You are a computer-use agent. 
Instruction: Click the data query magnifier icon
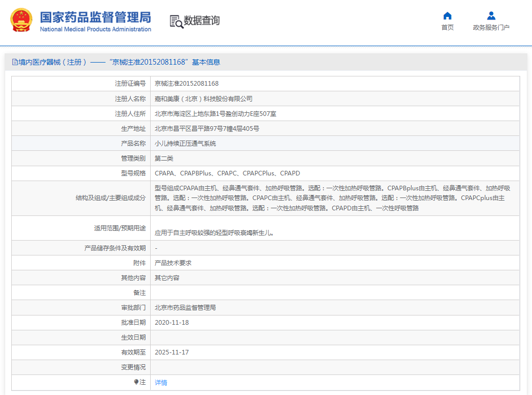coord(176,21)
